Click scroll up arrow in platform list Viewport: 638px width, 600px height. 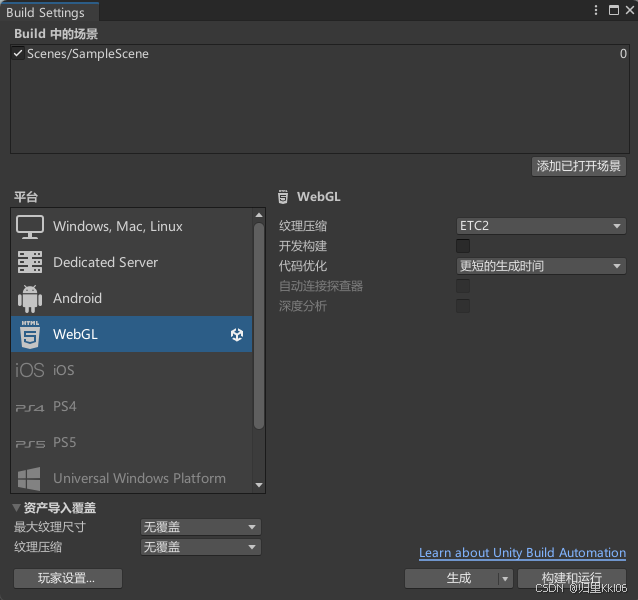pos(259,215)
